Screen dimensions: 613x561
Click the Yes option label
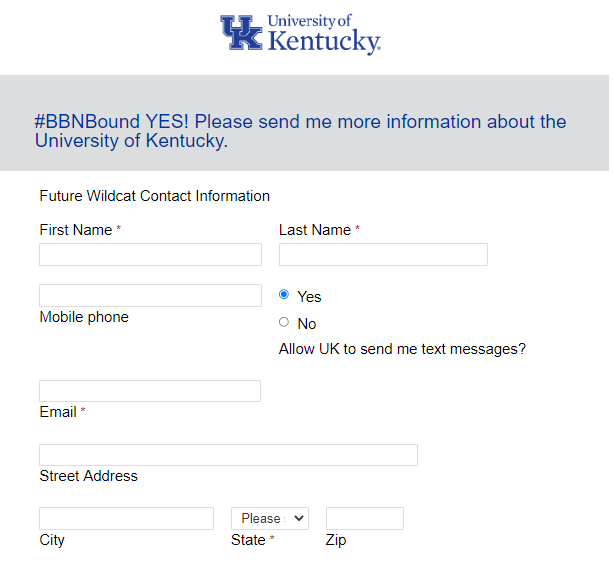click(309, 297)
